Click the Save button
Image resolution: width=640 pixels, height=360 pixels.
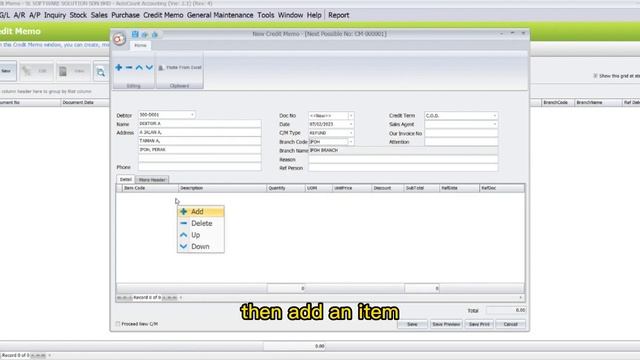point(412,324)
